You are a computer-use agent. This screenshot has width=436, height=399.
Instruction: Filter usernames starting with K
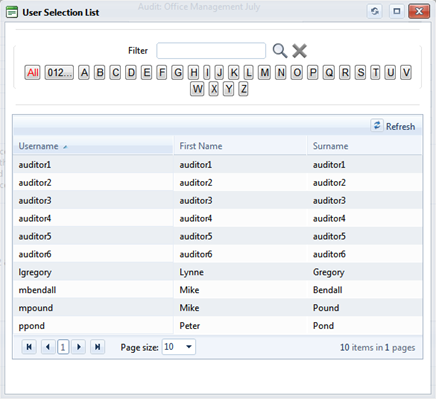point(234,72)
